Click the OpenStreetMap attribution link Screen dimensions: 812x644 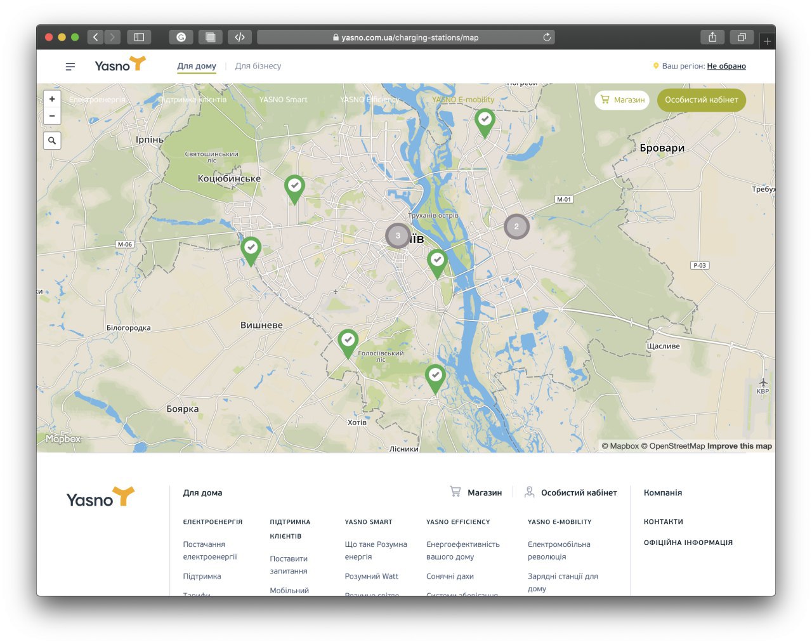672,446
